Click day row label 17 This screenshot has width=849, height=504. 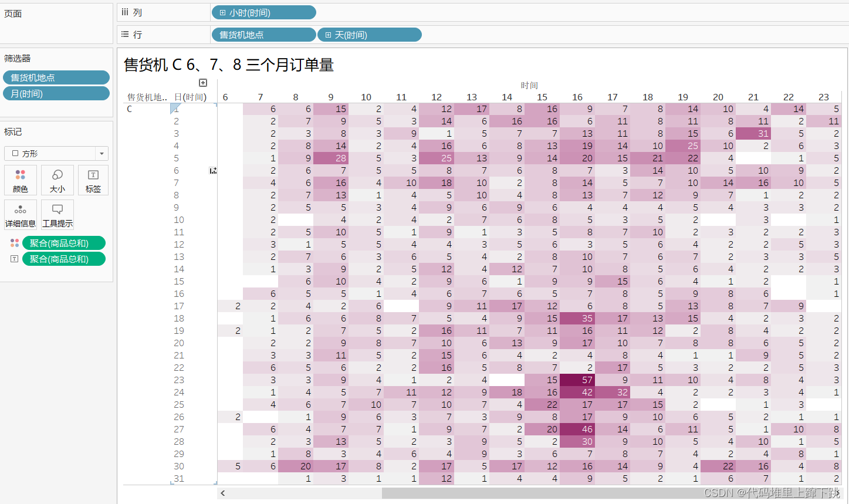click(x=179, y=306)
